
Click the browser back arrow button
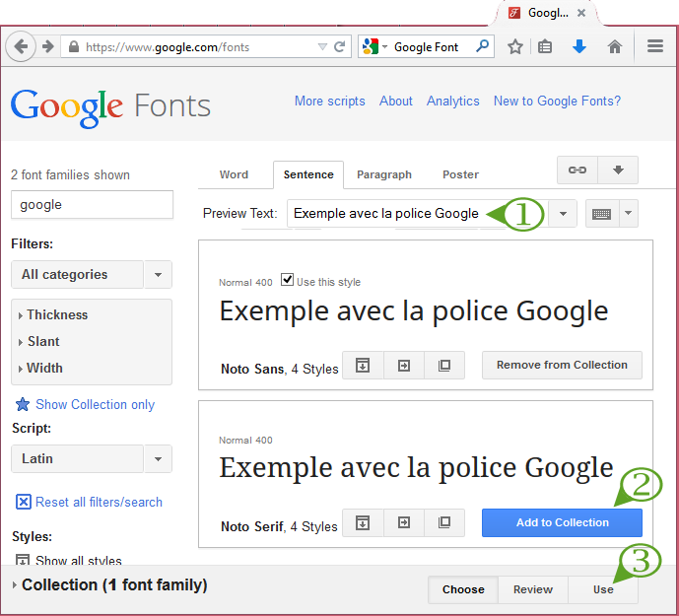(x=21, y=46)
